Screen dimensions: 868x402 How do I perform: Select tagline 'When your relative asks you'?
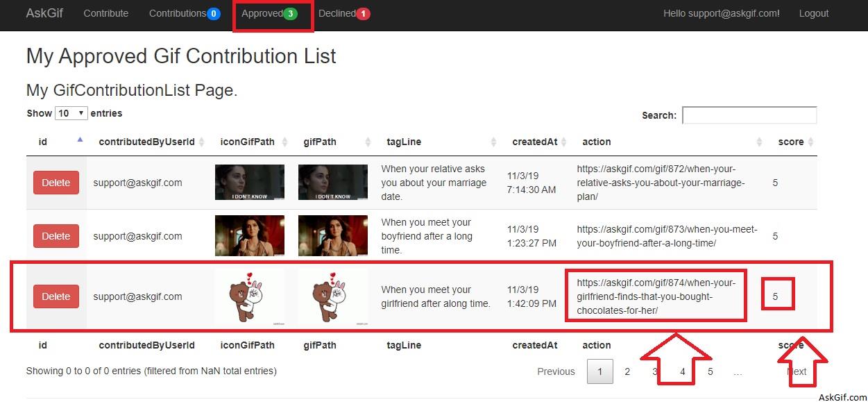pyautogui.click(x=434, y=183)
